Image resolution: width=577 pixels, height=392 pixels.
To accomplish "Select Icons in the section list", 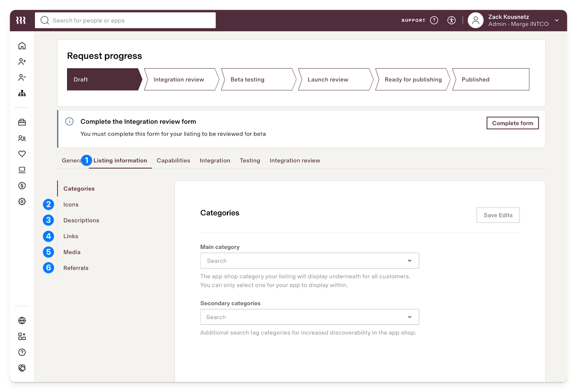I will coord(71,204).
